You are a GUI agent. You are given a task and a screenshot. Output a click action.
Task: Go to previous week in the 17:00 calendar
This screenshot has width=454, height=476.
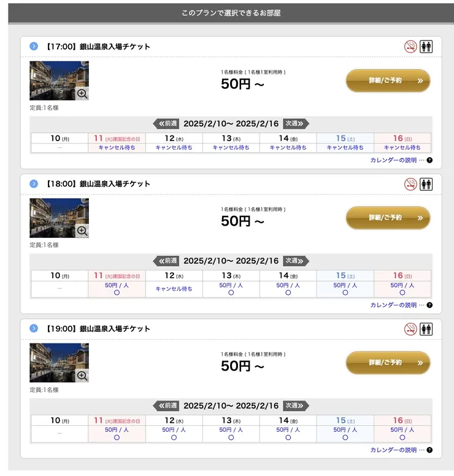[x=166, y=123]
